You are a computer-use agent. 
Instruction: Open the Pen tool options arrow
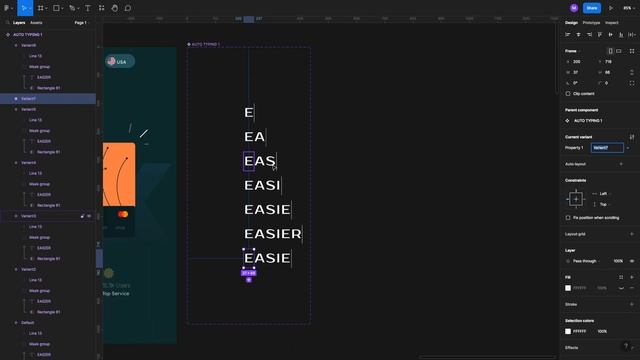tap(78, 8)
